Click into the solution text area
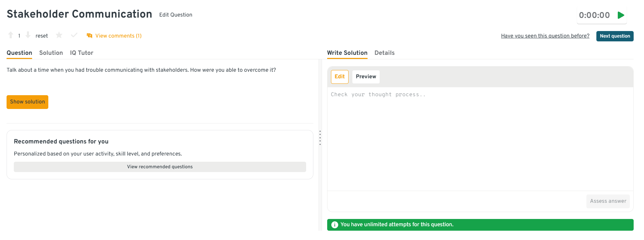The image size is (644, 240). tap(480, 138)
